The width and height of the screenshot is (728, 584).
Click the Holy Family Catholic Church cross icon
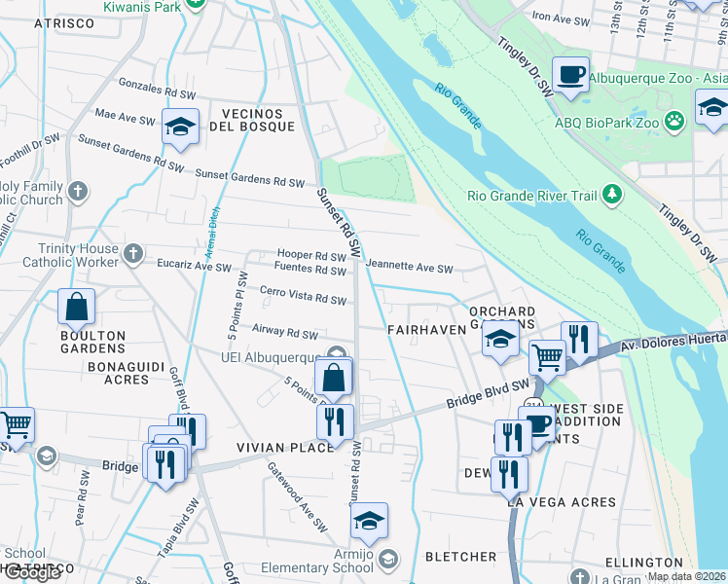[78, 192]
